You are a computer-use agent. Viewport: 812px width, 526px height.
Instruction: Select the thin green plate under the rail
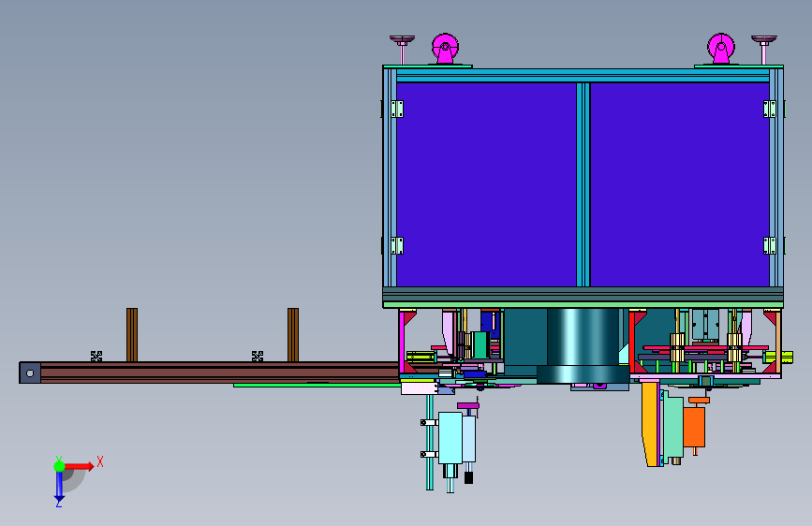pos(317,386)
